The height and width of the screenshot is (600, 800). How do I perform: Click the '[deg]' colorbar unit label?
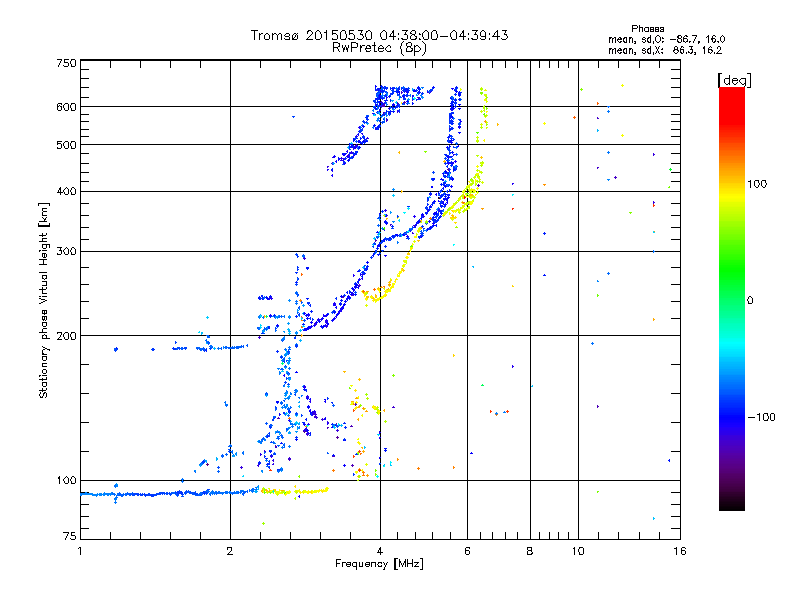click(x=734, y=80)
